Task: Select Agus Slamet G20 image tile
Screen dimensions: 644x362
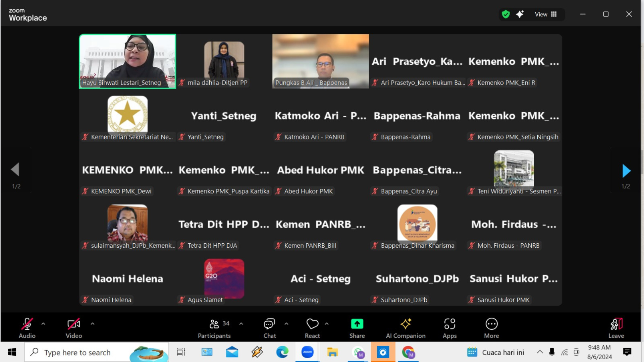Action: [224, 279]
